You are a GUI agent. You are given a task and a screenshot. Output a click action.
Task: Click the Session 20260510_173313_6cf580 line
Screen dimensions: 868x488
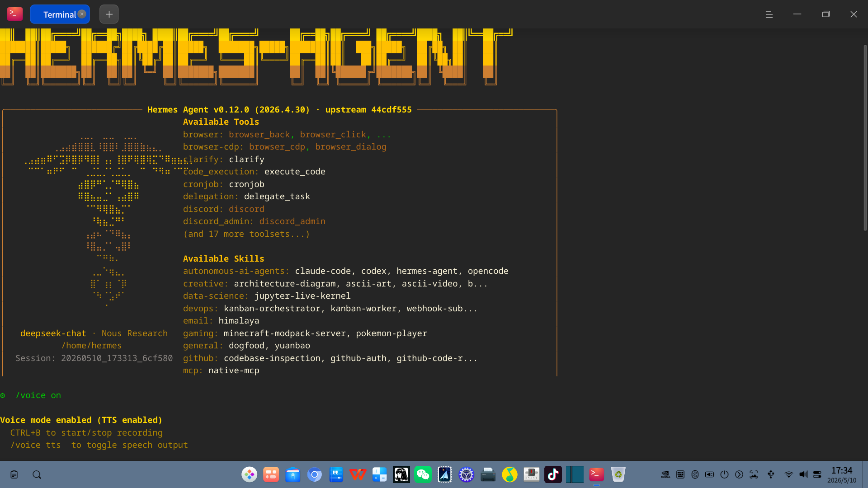(x=94, y=358)
